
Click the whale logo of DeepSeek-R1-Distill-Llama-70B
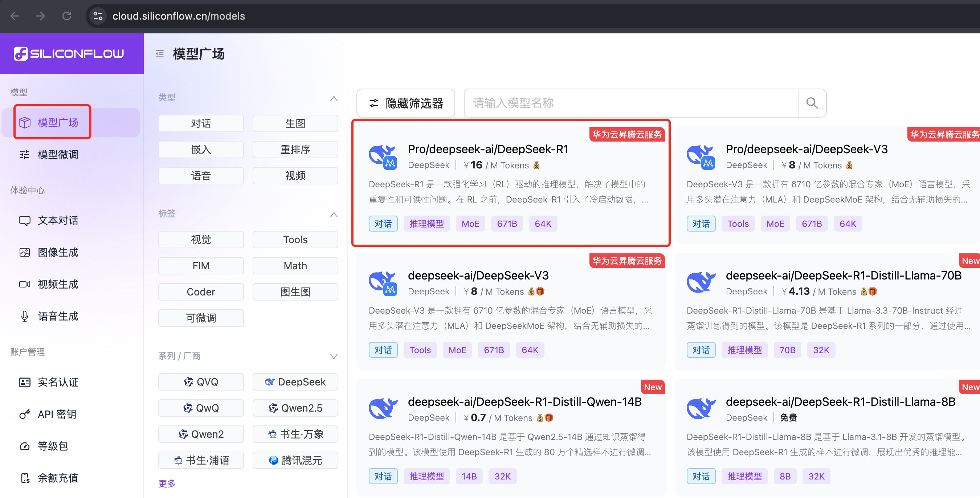click(x=701, y=282)
